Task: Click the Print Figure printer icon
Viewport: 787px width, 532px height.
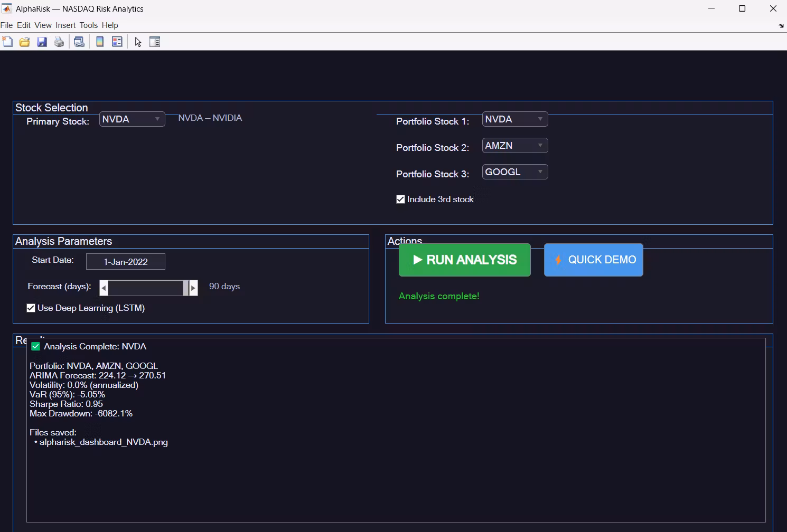Action: pos(59,42)
